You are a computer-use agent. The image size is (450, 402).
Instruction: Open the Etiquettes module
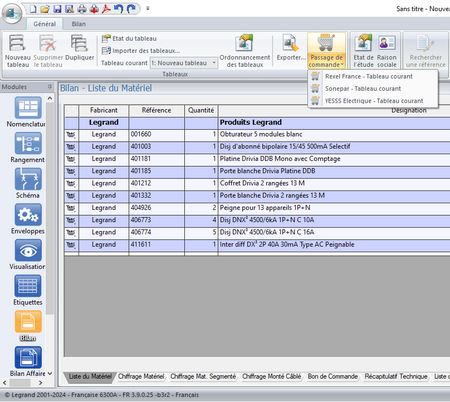point(28,290)
